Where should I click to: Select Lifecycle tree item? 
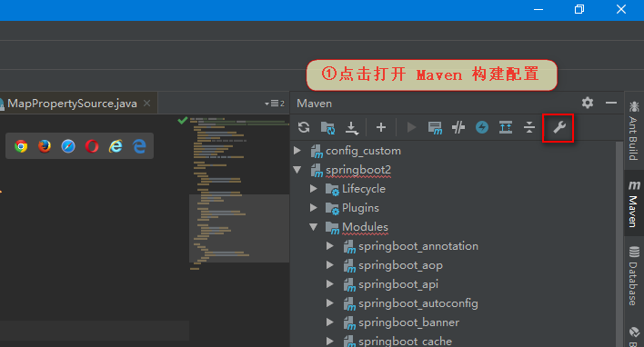pyautogui.click(x=364, y=189)
